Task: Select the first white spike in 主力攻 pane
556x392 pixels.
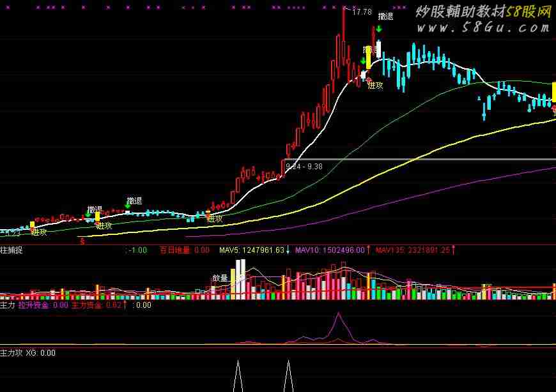Action: (x=238, y=375)
